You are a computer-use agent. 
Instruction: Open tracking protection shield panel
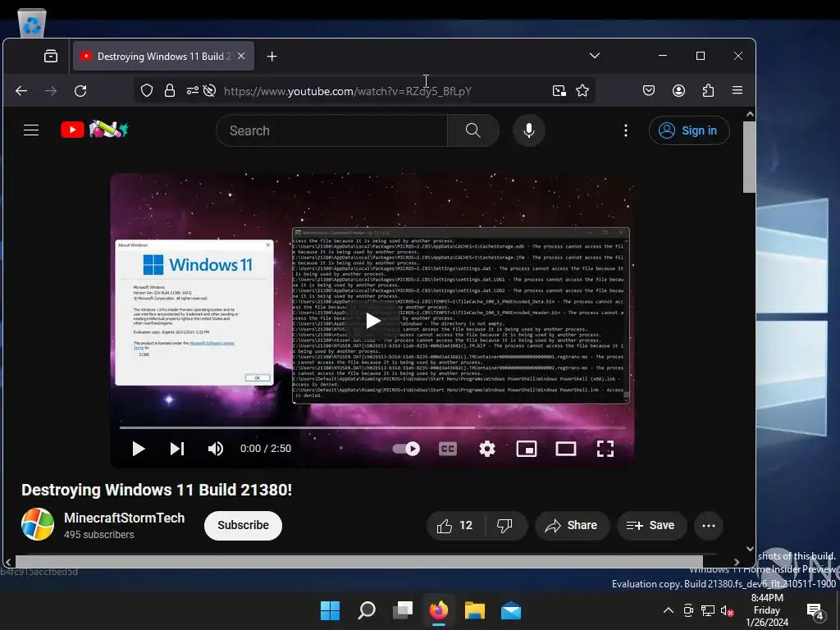147,90
